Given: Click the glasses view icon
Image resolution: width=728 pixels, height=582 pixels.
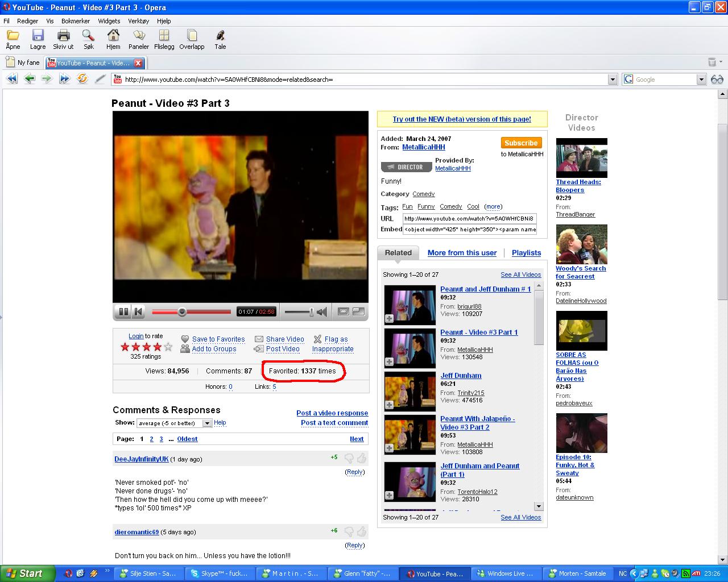Looking at the screenshot, I should tap(717, 80).
